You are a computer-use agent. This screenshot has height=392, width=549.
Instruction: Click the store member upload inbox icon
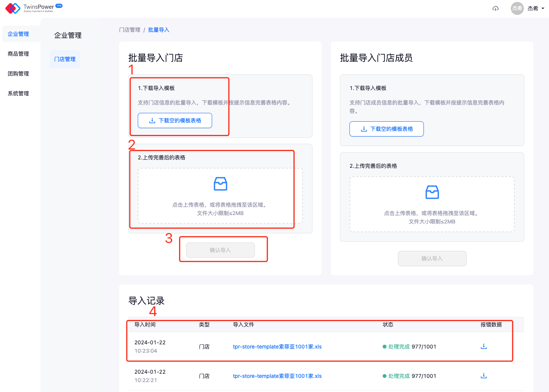(432, 192)
